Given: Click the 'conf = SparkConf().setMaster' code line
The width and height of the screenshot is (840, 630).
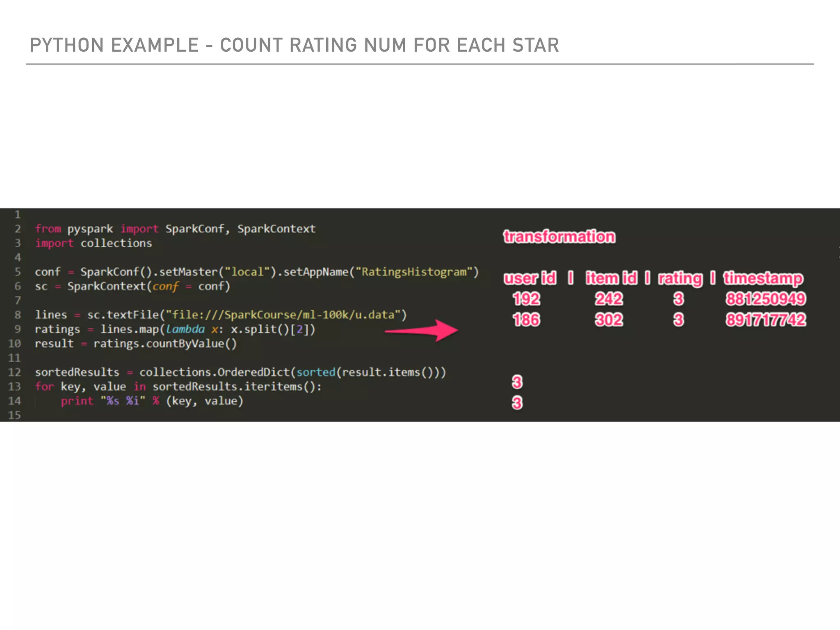Looking at the screenshot, I should click(x=257, y=272).
